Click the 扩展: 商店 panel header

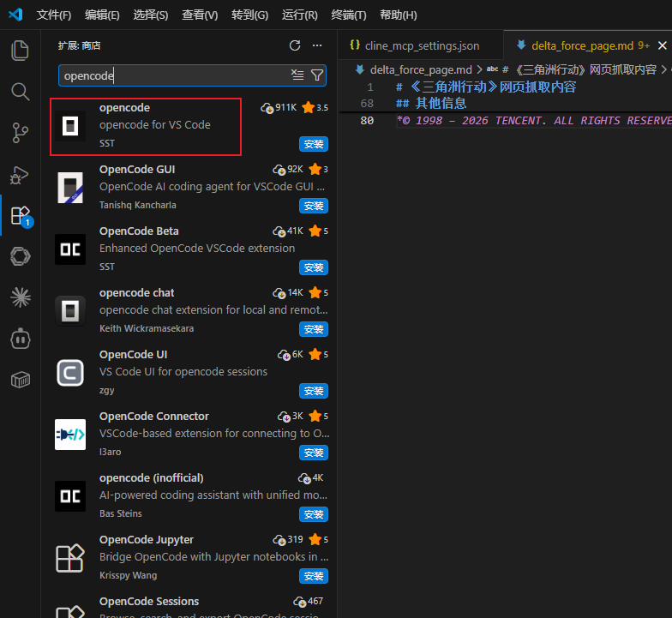[x=79, y=45]
